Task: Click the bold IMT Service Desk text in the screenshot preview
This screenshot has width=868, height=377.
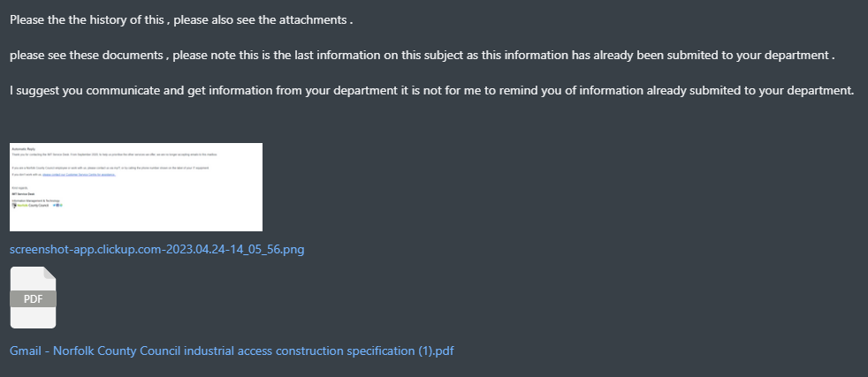Action: click(23, 194)
